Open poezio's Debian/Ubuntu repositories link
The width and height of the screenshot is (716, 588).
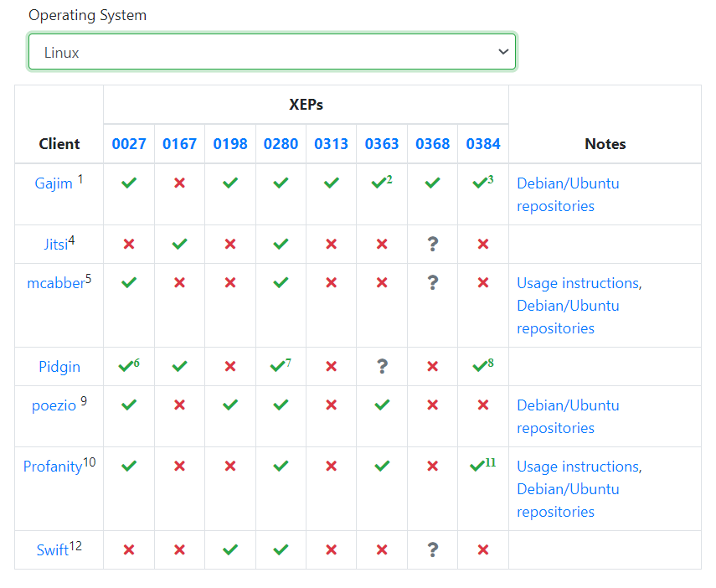click(x=568, y=416)
